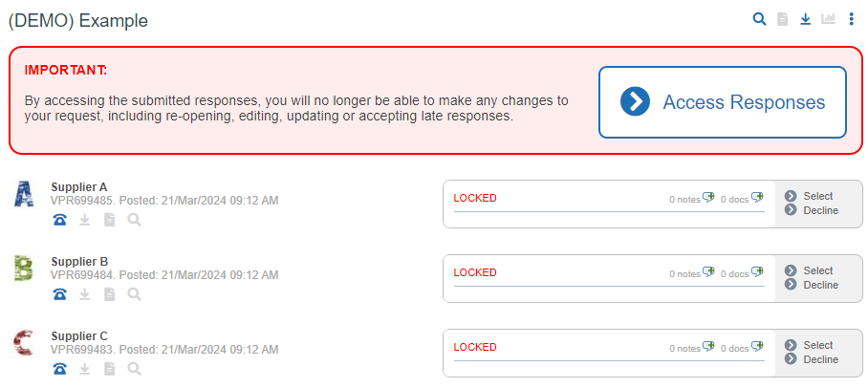The height and width of the screenshot is (388, 868).
Task: Add a note for Supplier B
Action: click(x=708, y=272)
